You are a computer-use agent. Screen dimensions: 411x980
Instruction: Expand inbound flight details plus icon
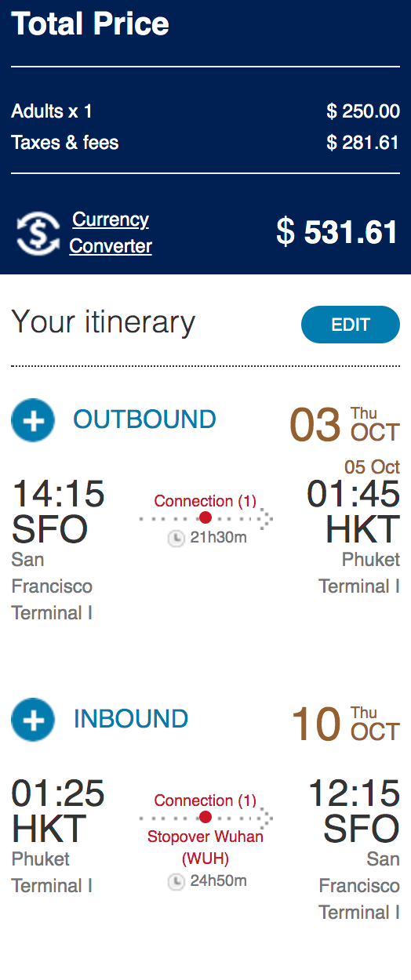[x=33, y=719]
